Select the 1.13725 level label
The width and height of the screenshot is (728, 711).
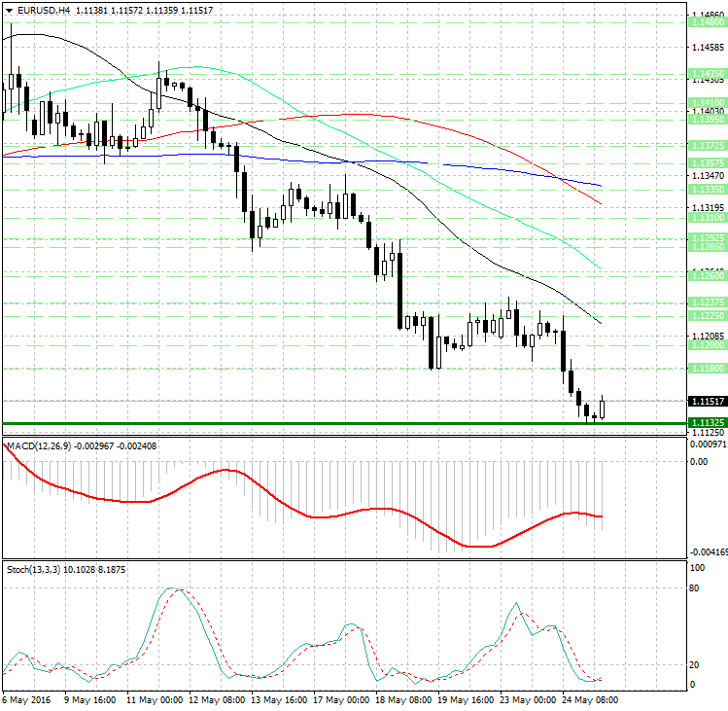707,144
